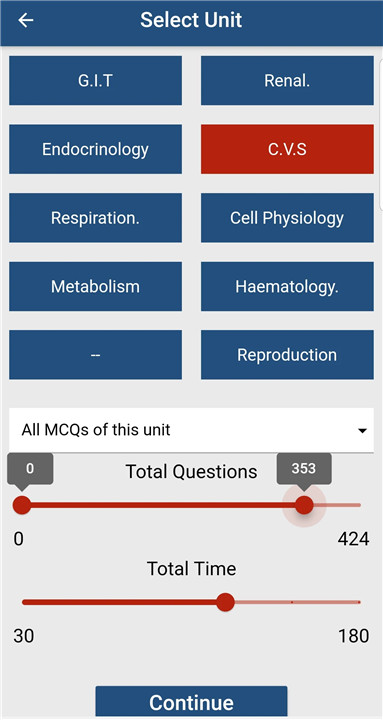Deselect the highlighted C.V.S unit

tap(287, 149)
